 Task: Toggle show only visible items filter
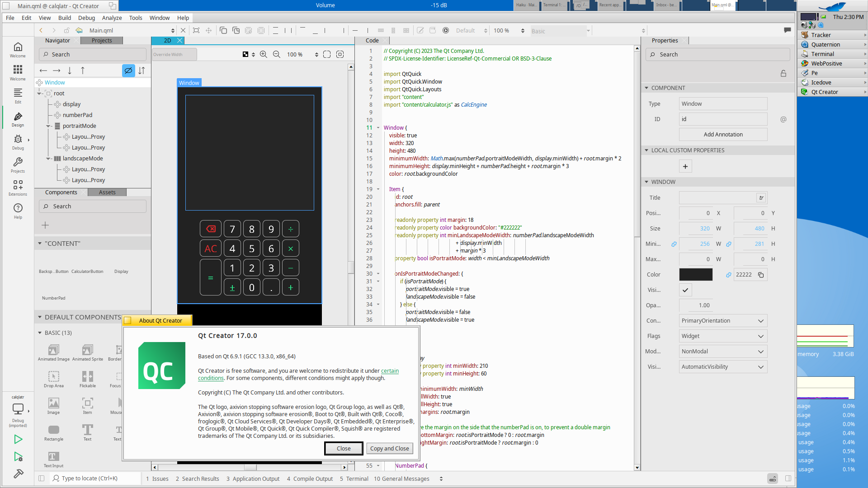128,70
